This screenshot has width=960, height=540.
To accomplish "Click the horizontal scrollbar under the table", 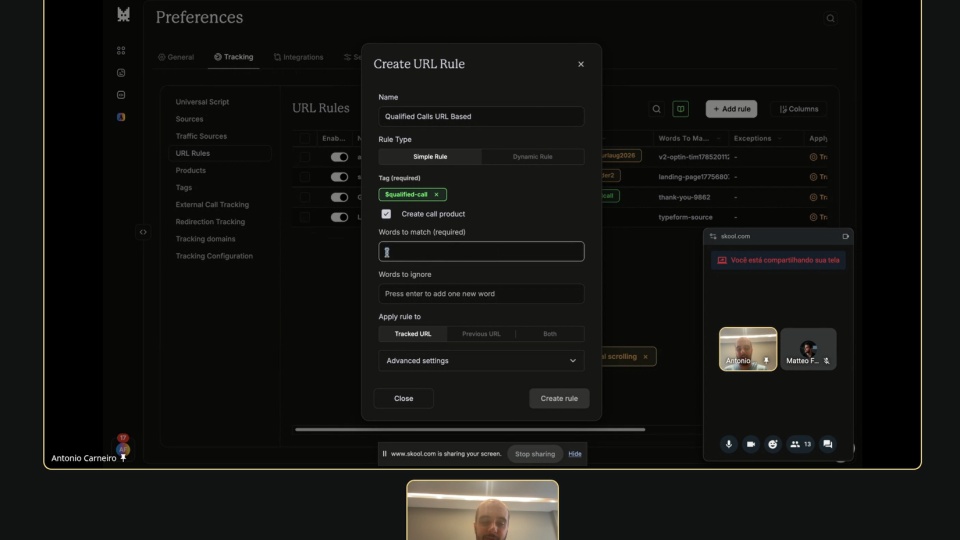I will point(470,430).
